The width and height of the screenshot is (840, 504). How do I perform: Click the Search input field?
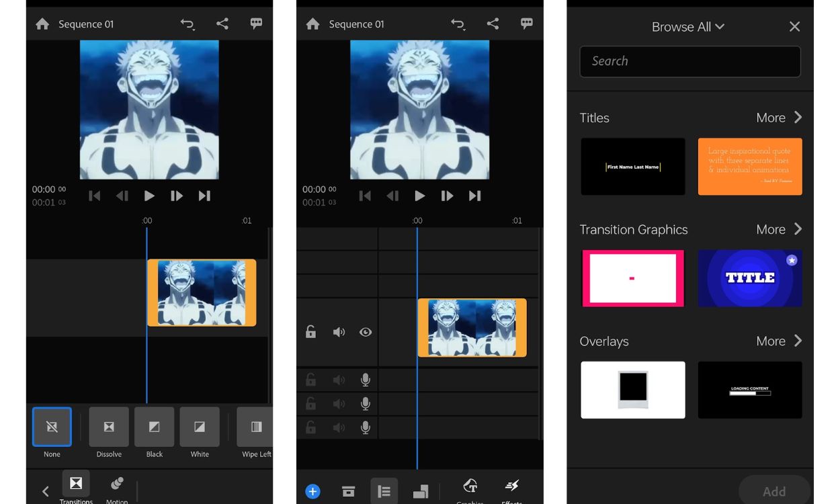689,61
